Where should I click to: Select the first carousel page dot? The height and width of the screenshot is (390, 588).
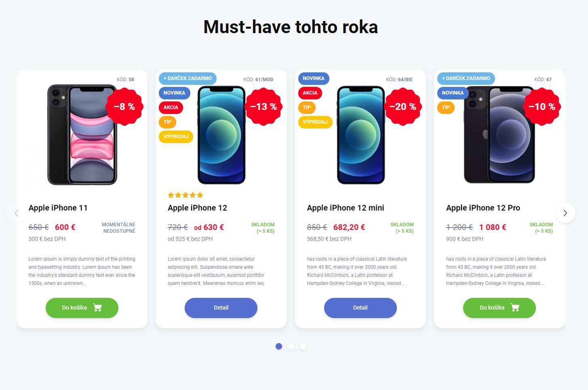point(279,346)
